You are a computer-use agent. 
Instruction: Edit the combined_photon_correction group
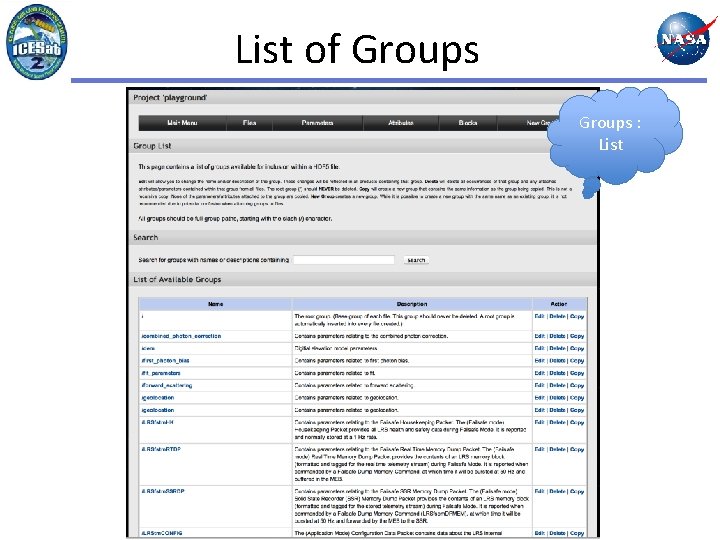tap(540, 336)
